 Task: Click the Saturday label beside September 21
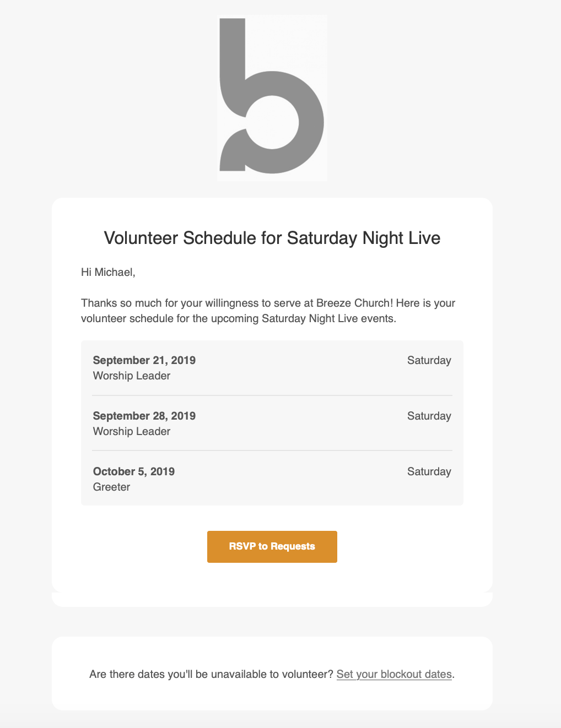click(429, 360)
